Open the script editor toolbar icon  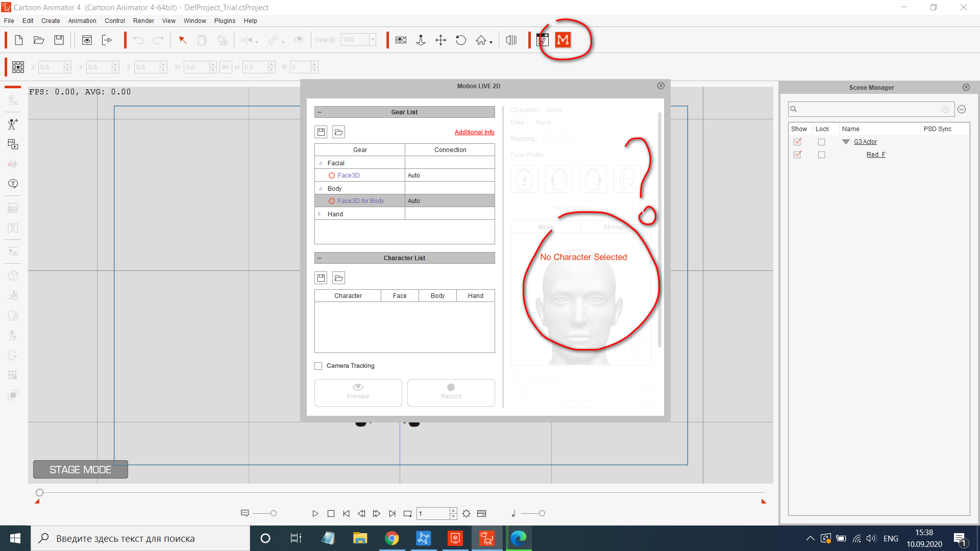pos(543,40)
